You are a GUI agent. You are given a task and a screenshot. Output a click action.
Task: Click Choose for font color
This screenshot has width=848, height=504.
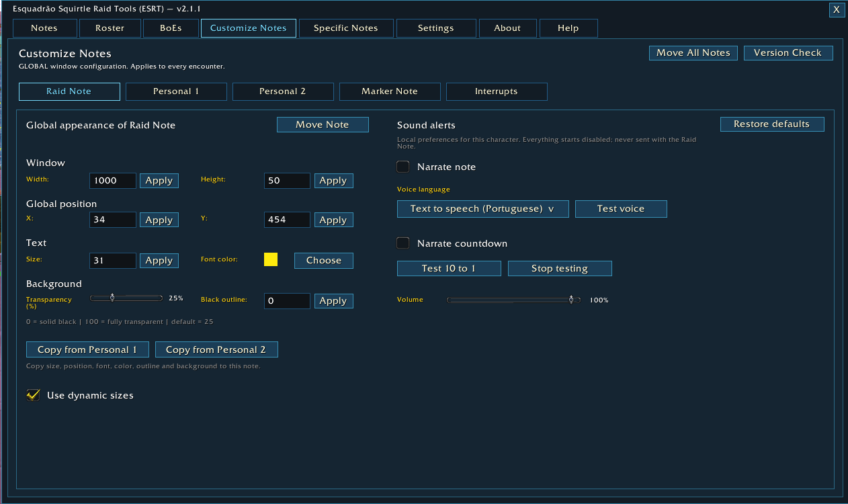[324, 261]
